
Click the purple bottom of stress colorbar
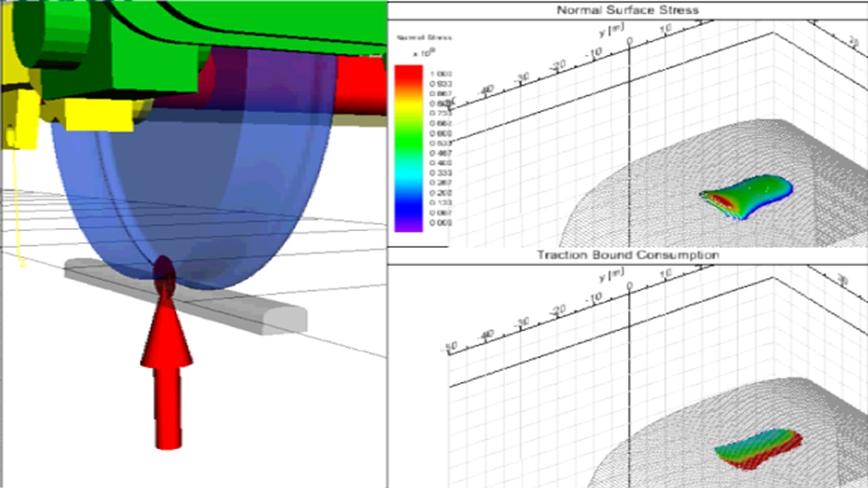[x=408, y=224]
